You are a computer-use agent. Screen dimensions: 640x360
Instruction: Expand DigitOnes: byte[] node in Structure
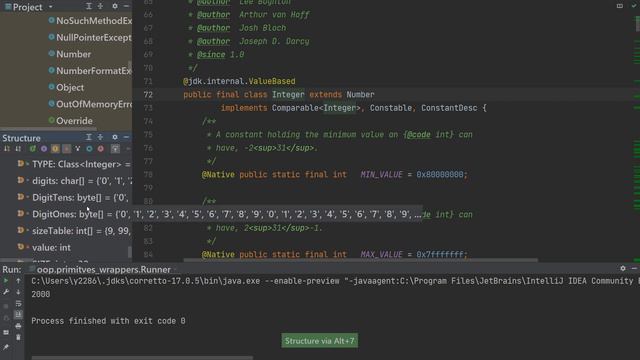click(27, 214)
